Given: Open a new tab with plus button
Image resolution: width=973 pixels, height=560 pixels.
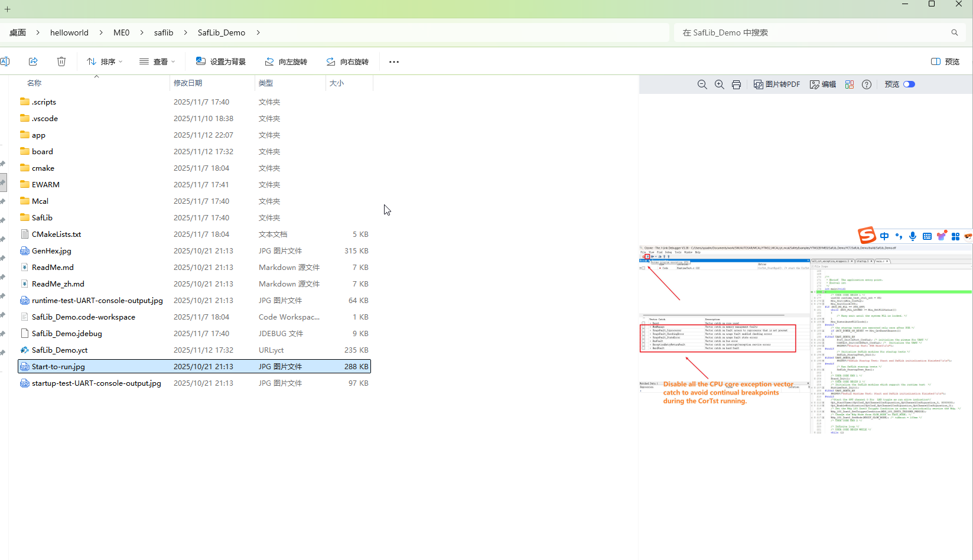Looking at the screenshot, I should (x=8, y=9).
